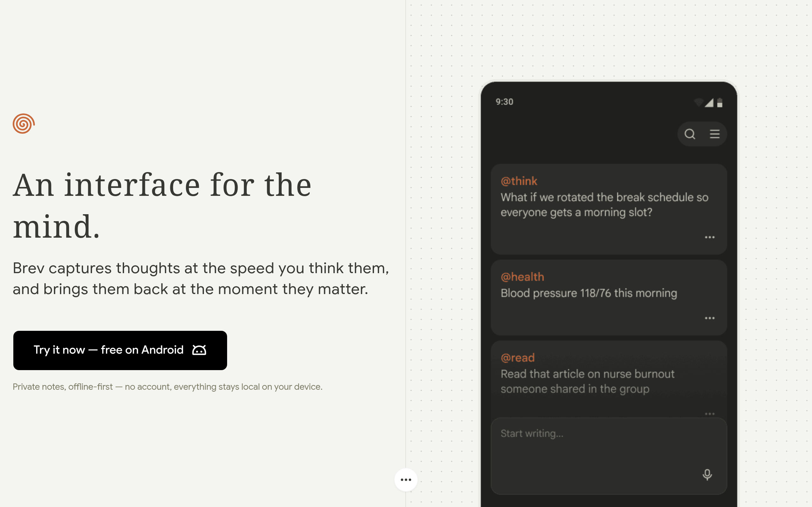Open search in the phone mockup
This screenshot has width=812, height=507.
(690, 134)
